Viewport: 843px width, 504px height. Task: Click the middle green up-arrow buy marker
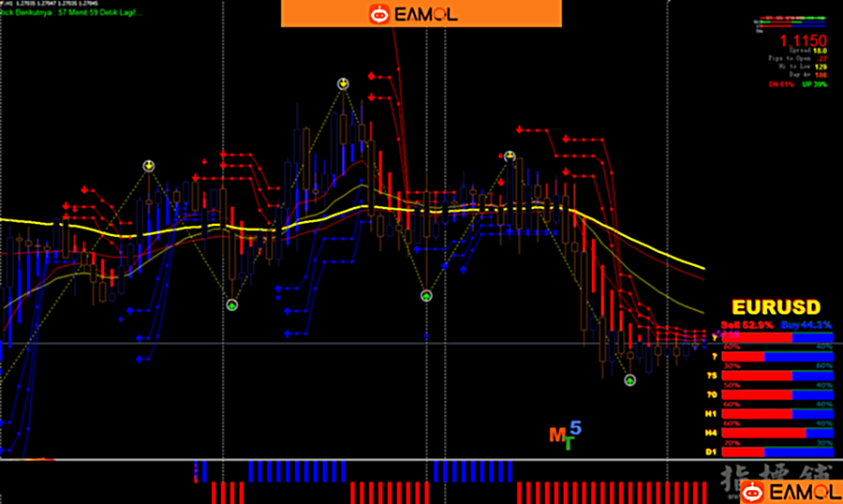pos(425,295)
